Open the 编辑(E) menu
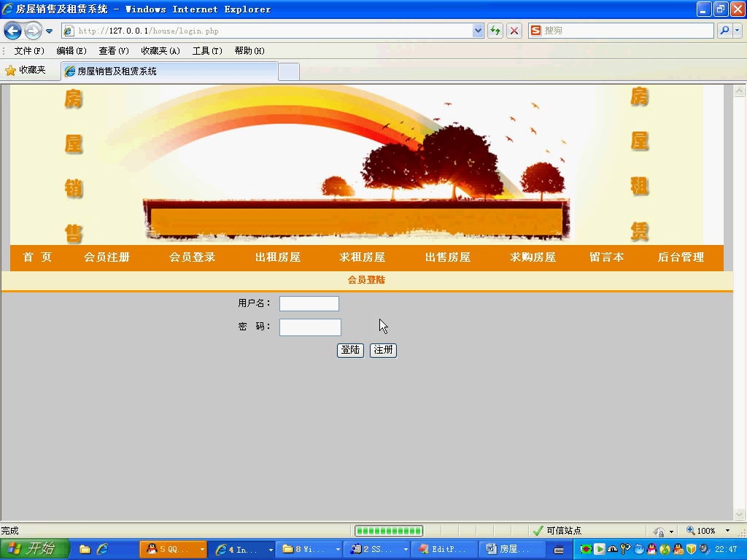Image resolution: width=747 pixels, height=560 pixels. [x=71, y=51]
